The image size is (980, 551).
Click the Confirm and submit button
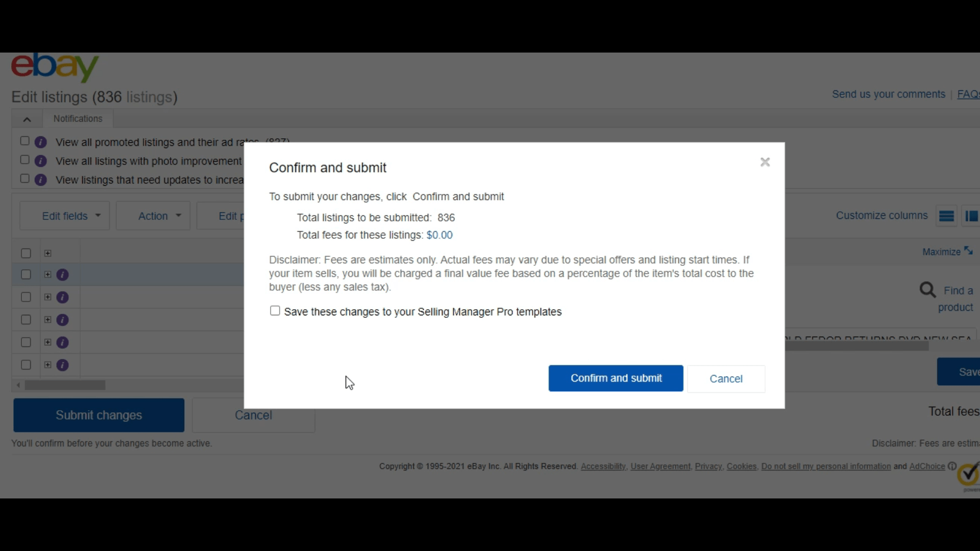(615, 378)
